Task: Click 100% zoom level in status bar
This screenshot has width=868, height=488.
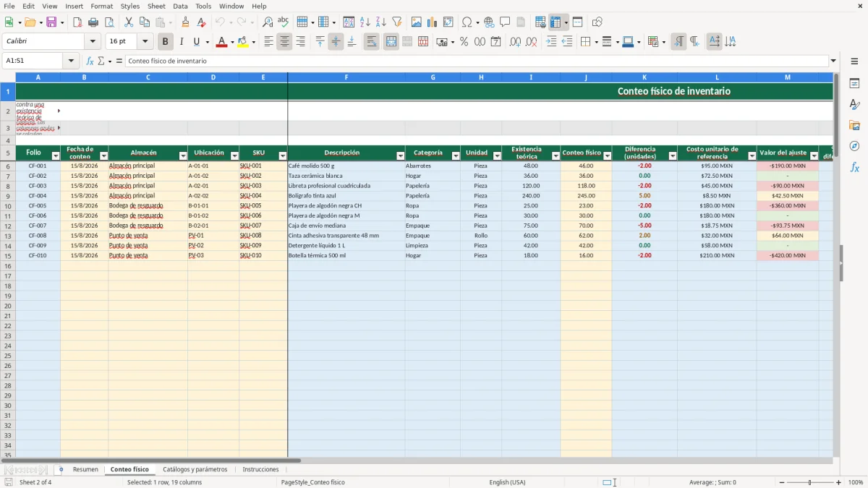Action: point(855,482)
